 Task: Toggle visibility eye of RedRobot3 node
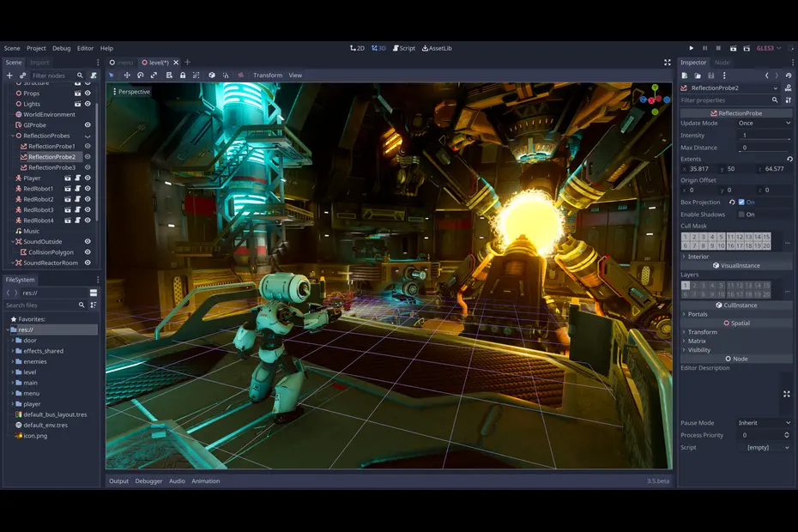[88, 209]
